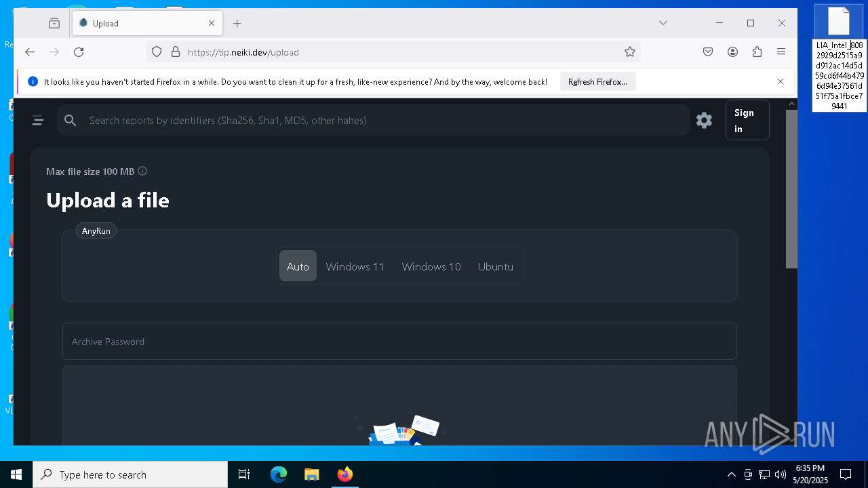Image resolution: width=868 pixels, height=488 pixels.
Task: Click the tracking protection shield icon
Action: pyautogui.click(x=157, y=52)
